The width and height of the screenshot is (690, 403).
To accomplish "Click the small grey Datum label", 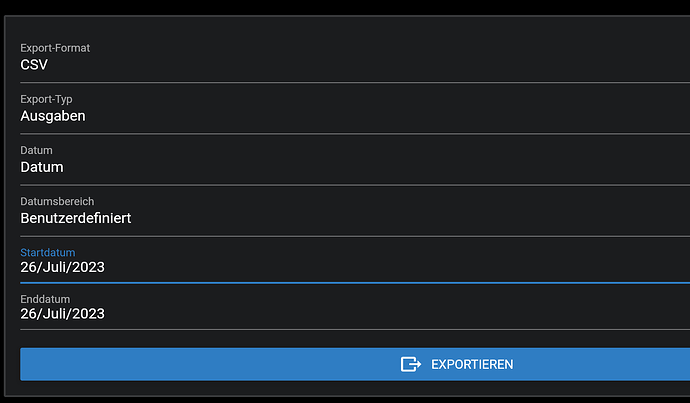I will coord(36,150).
